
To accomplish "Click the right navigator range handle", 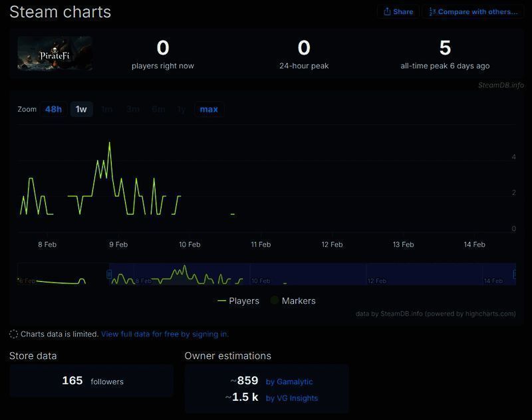I will click(515, 274).
